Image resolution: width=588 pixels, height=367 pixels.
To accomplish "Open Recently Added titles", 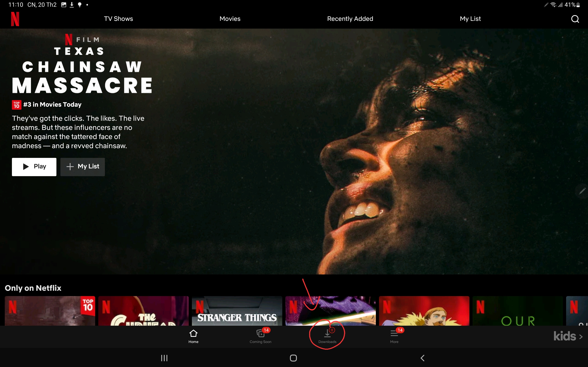I will 350,19.
